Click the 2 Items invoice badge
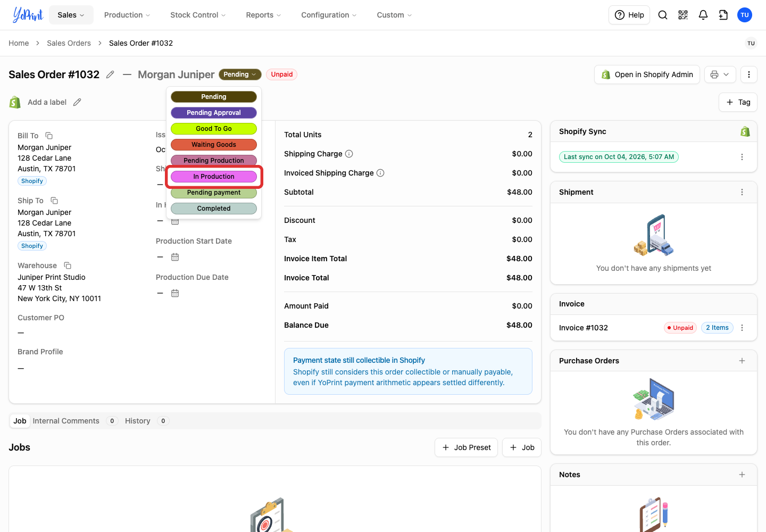766x532 pixels. (x=717, y=328)
